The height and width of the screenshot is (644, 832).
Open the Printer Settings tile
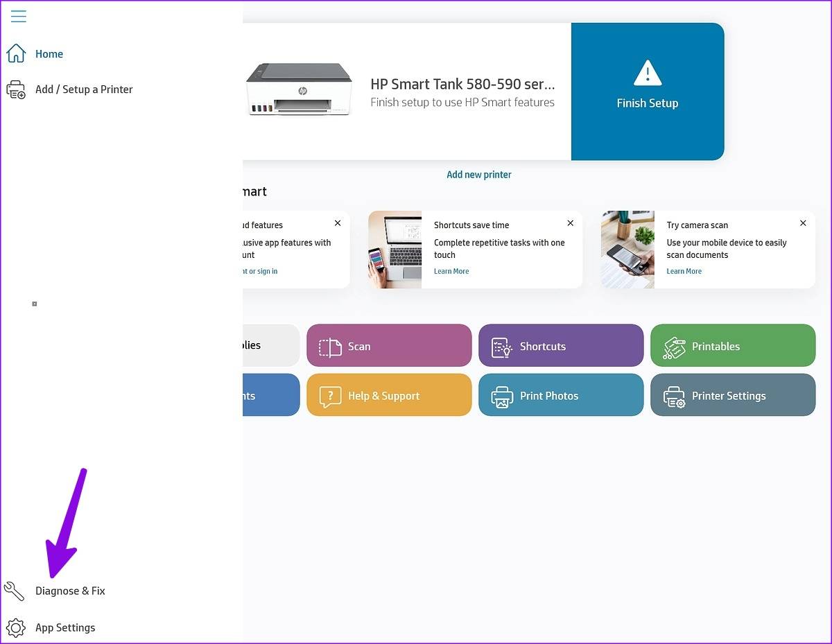coord(732,396)
